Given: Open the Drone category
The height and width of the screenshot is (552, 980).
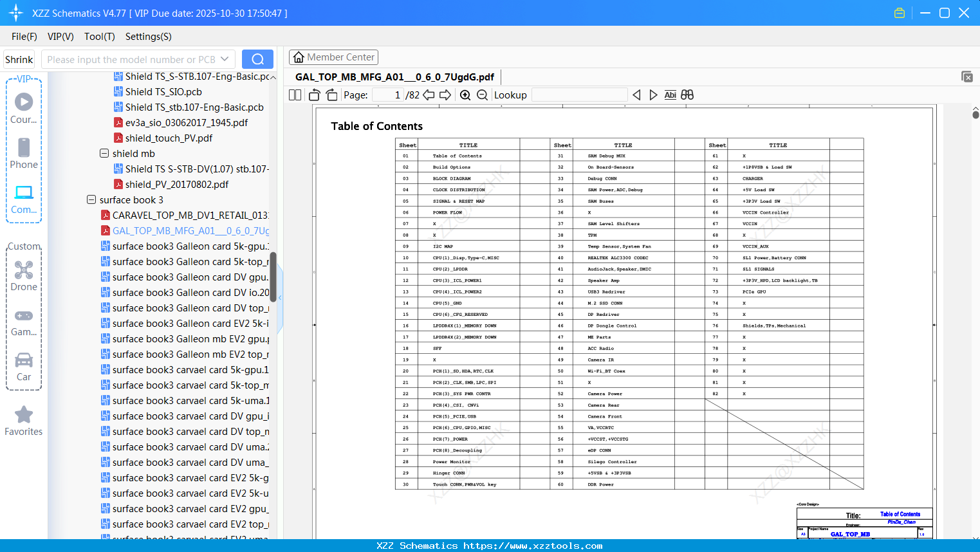Looking at the screenshot, I should point(24,276).
